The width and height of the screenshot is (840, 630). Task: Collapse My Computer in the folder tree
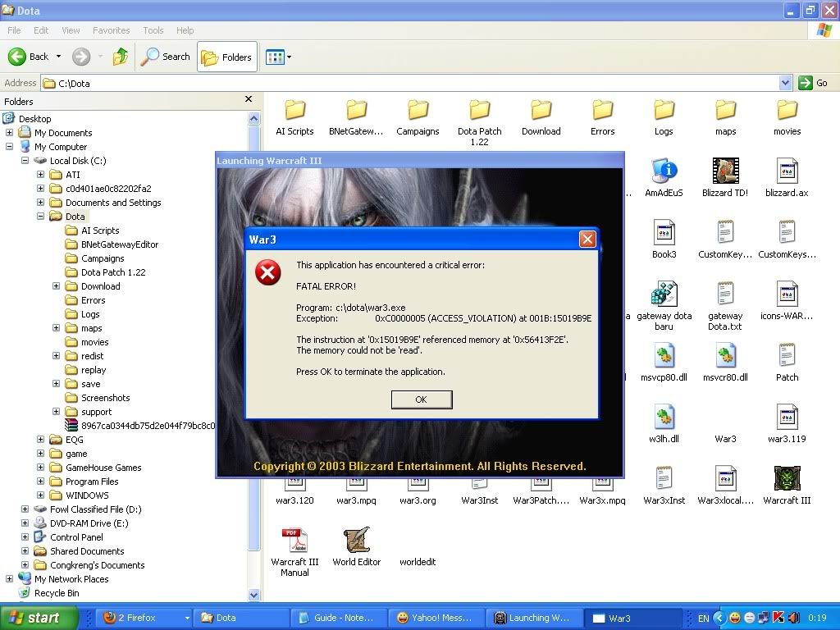[x=9, y=146]
